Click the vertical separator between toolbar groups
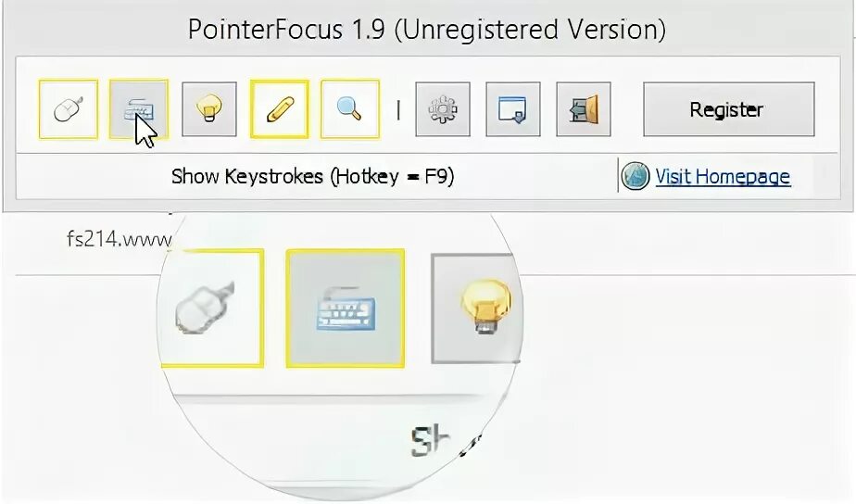The height and width of the screenshot is (504, 856). (x=398, y=109)
